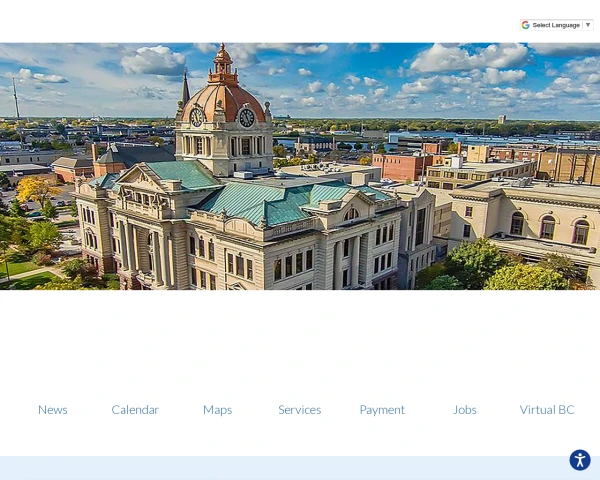Visit the Jobs page
The height and width of the screenshot is (480, 600).
coord(465,410)
